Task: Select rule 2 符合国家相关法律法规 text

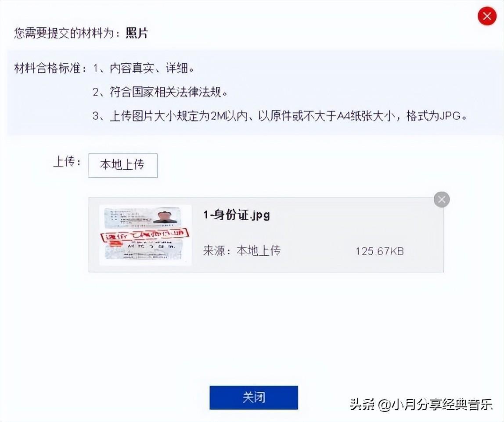Action: tap(160, 92)
